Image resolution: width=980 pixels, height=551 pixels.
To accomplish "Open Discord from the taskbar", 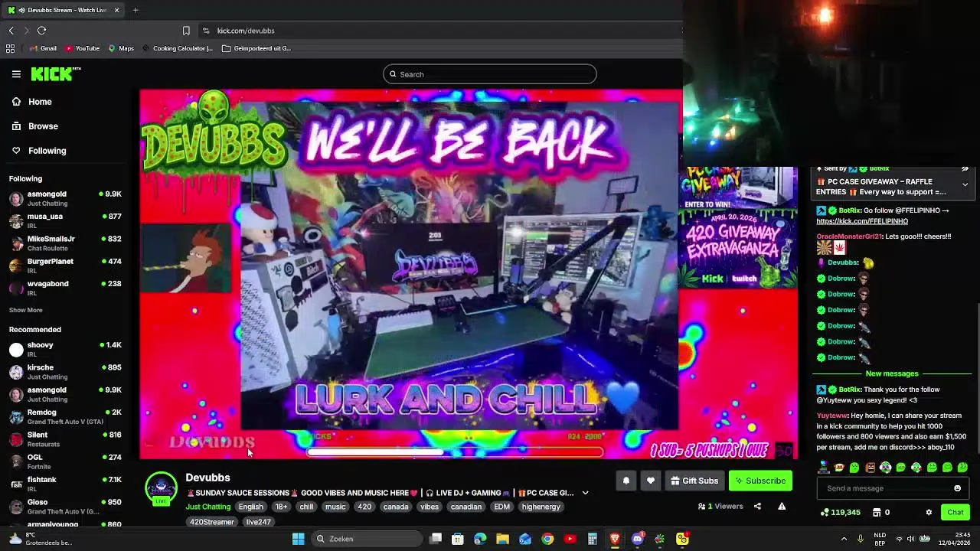I will [x=637, y=539].
